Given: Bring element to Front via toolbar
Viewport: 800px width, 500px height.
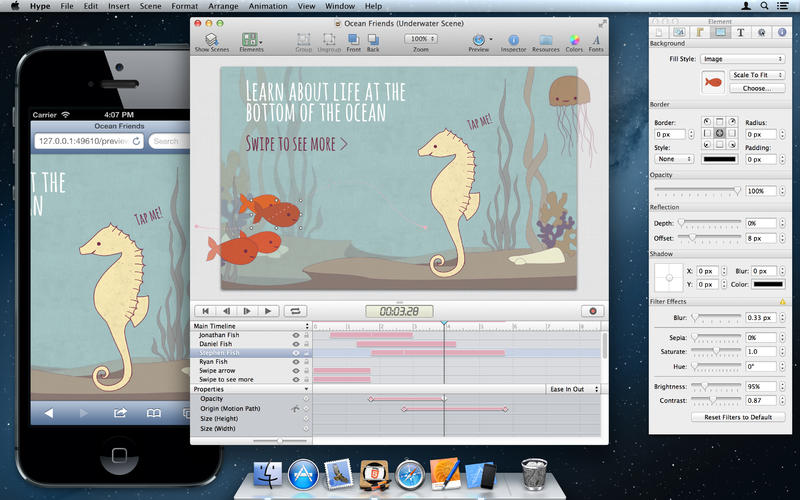Looking at the screenshot, I should point(354,39).
